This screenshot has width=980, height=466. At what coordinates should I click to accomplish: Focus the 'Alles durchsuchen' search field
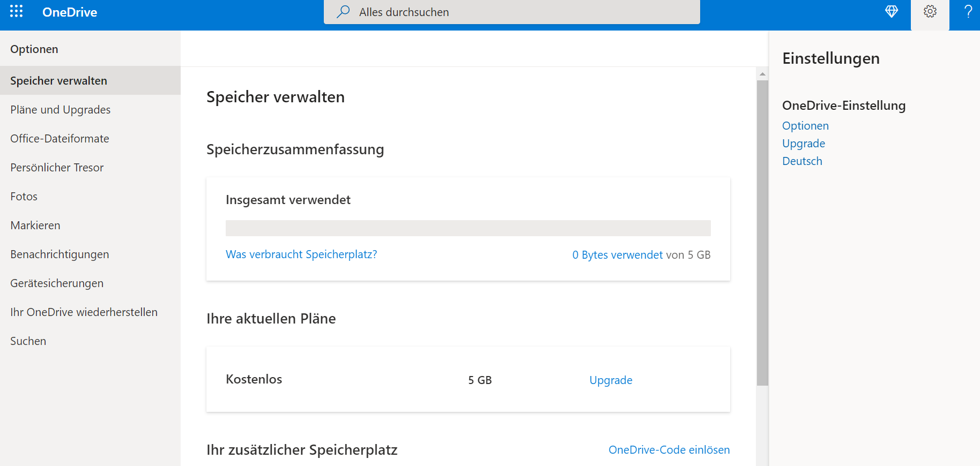coord(511,12)
